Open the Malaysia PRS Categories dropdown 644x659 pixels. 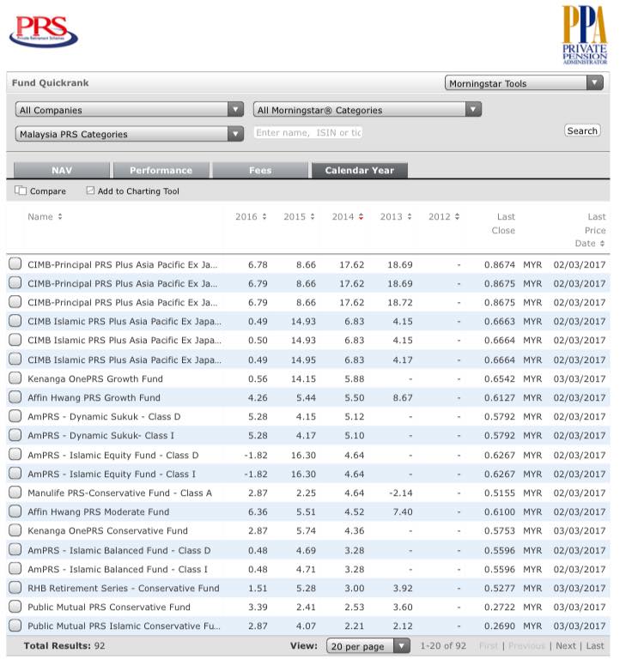point(130,134)
